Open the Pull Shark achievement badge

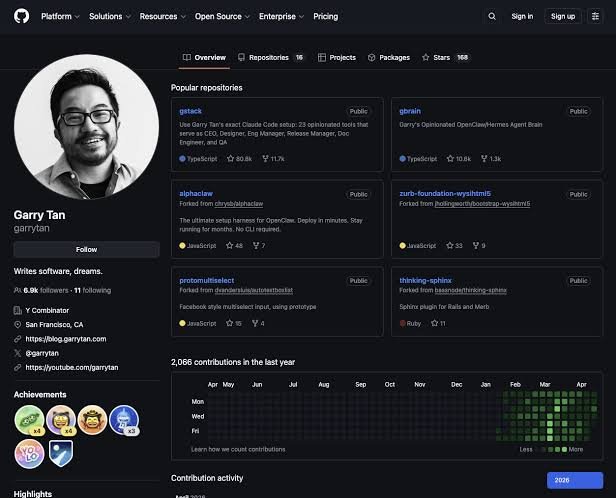click(124, 420)
